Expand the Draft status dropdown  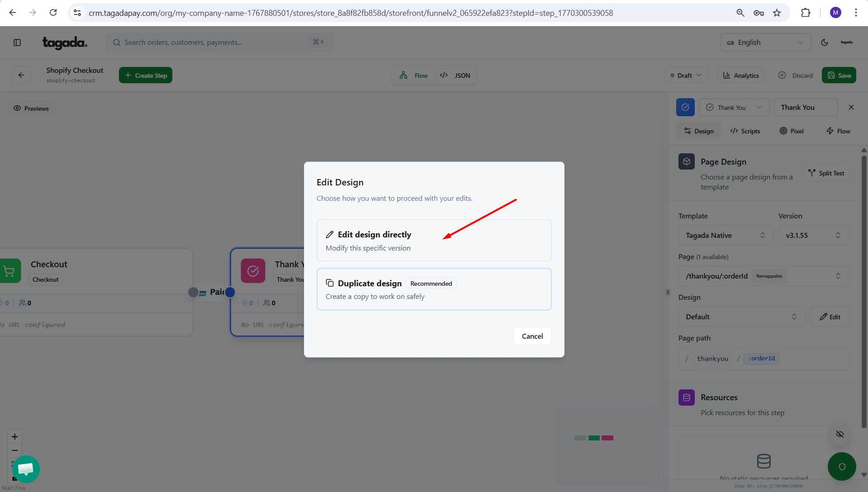tap(686, 76)
